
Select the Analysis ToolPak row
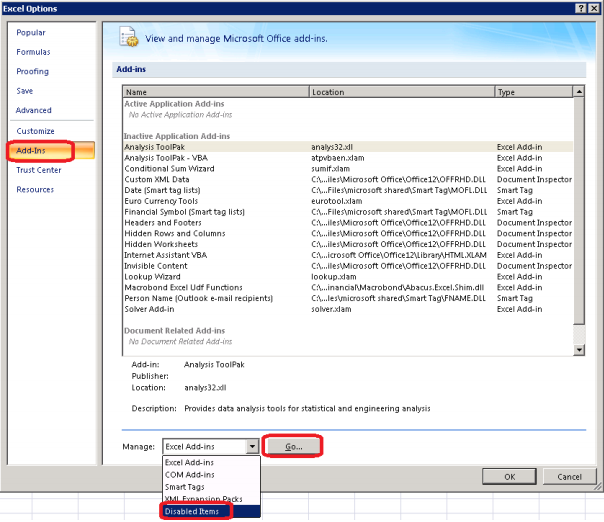[348, 147]
